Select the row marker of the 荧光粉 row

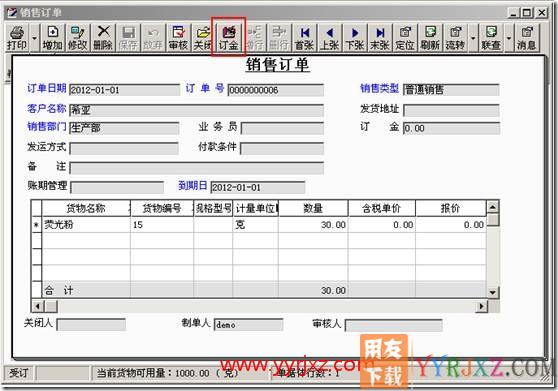36,224
